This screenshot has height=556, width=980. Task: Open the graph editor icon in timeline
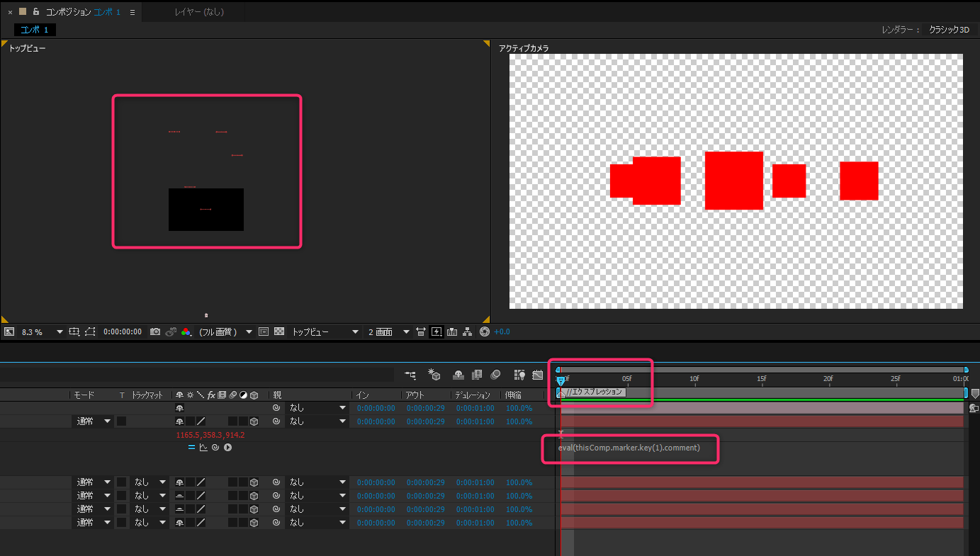point(538,375)
